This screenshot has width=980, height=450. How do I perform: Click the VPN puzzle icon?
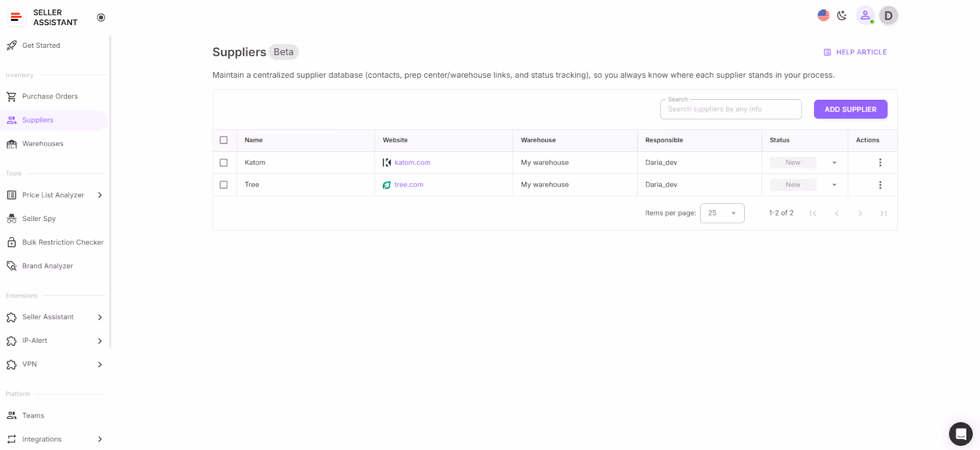(x=12, y=364)
